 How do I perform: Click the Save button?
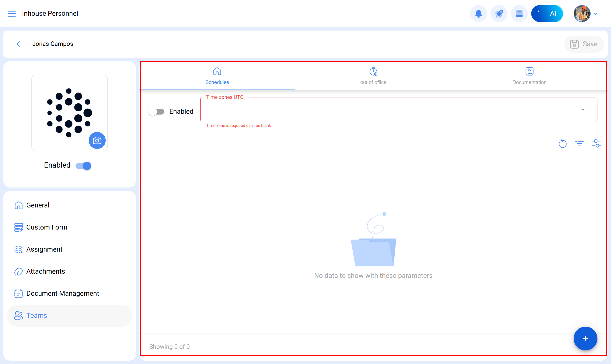(584, 44)
